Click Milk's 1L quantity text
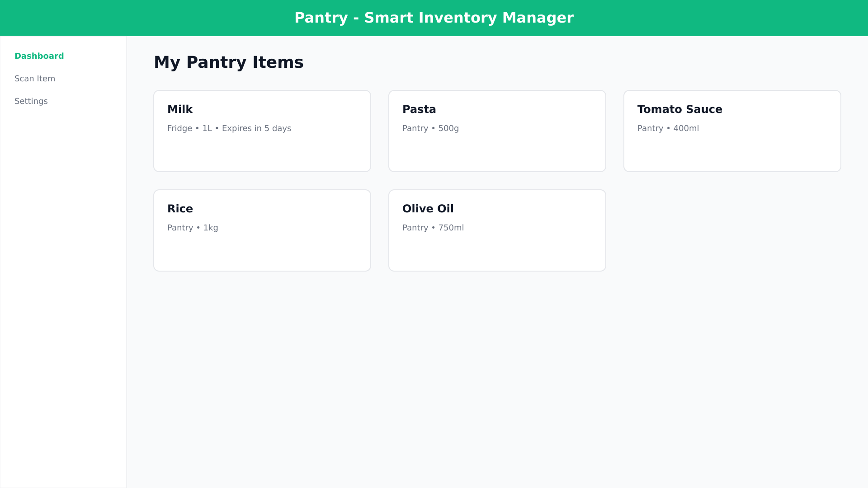This screenshot has width=868, height=488. [207, 128]
